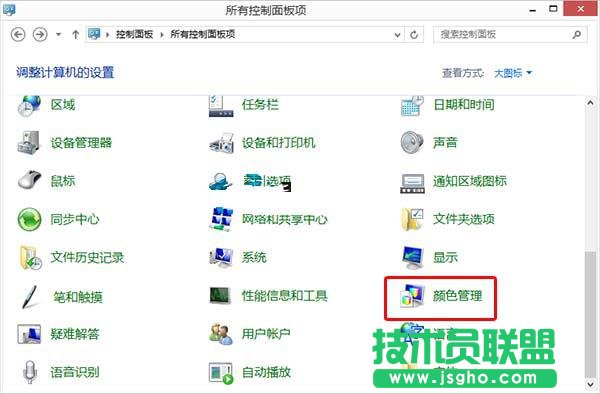Open the 通知区域图标 icon
600x394 pixels.
coord(412,183)
